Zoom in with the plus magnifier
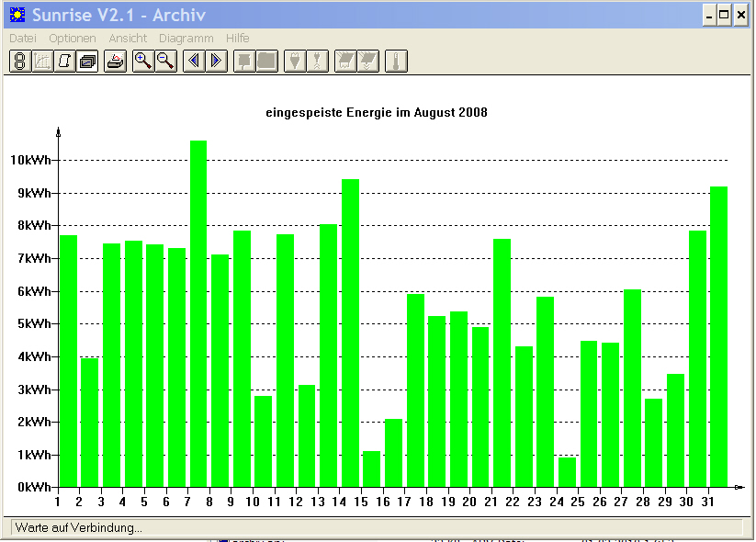The image size is (756, 542). pos(143,62)
